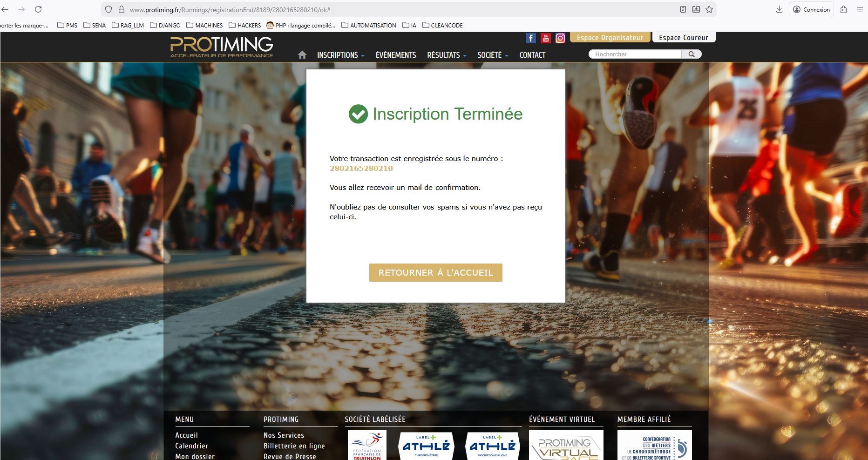
Task: Click the Fédération Française de Triathlon logo
Action: [x=367, y=446]
